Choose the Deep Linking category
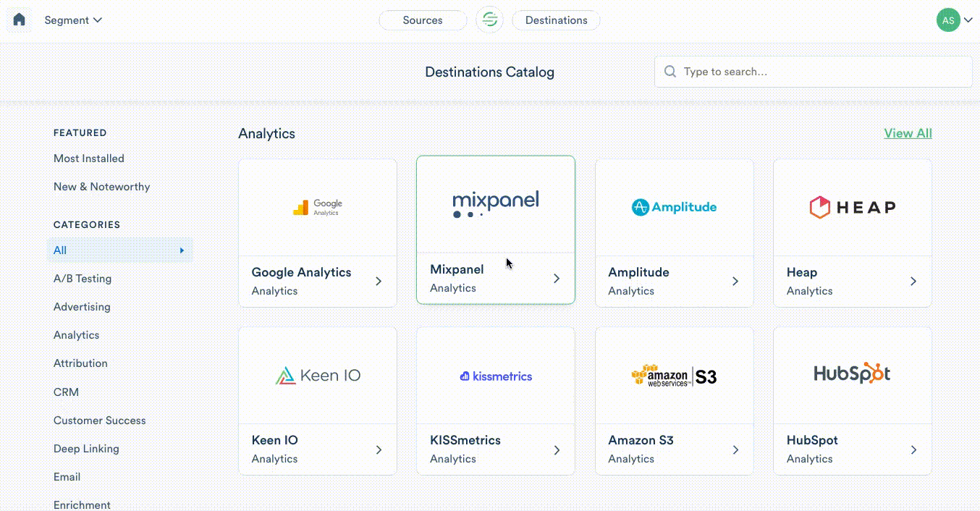Viewport: 980px width, 511px height. point(86,449)
